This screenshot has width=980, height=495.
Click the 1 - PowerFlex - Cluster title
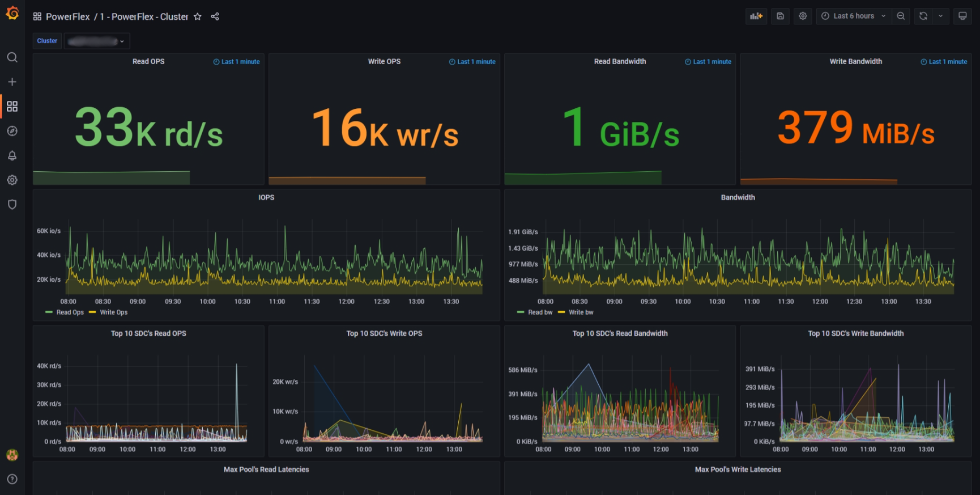pyautogui.click(x=144, y=16)
